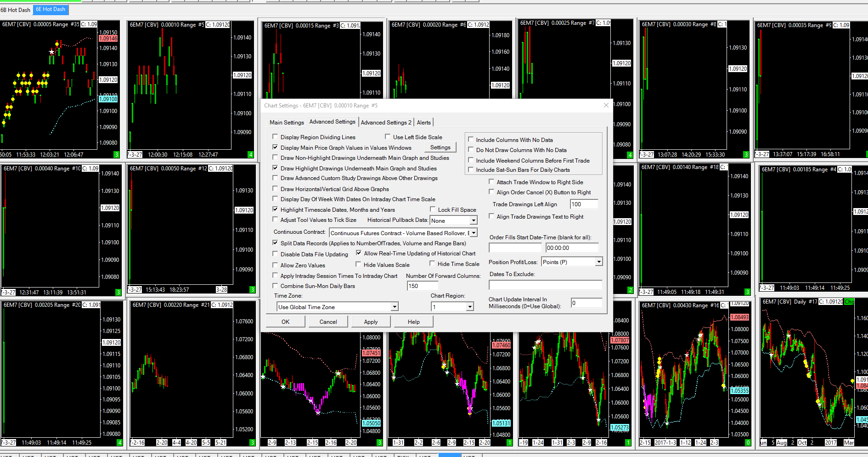The height and width of the screenshot is (457, 868).
Task: Click green region number 3 on Range #10 chart
Action: 118,292
